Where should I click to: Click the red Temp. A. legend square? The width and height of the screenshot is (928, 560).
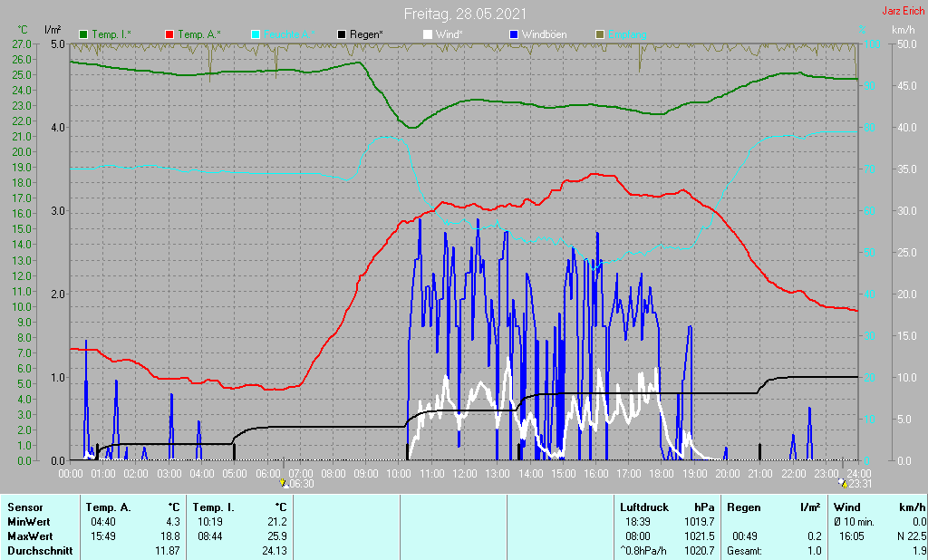pyautogui.click(x=169, y=34)
